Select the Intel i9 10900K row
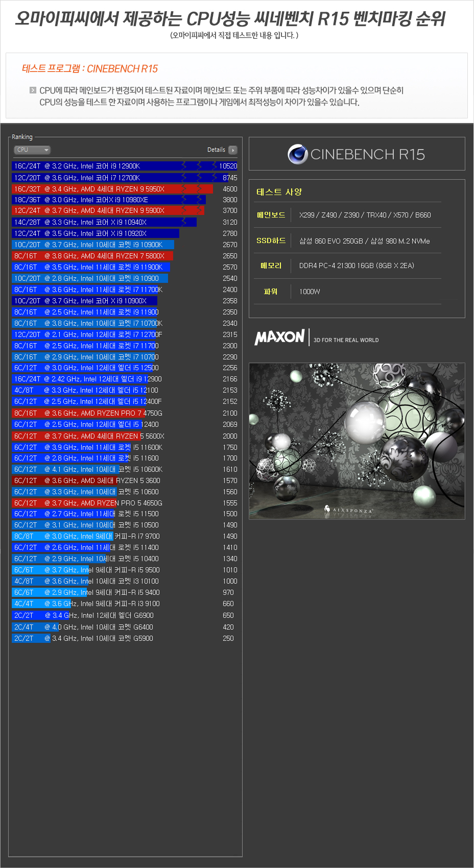Viewport: 474px width, 868px height. point(125,245)
